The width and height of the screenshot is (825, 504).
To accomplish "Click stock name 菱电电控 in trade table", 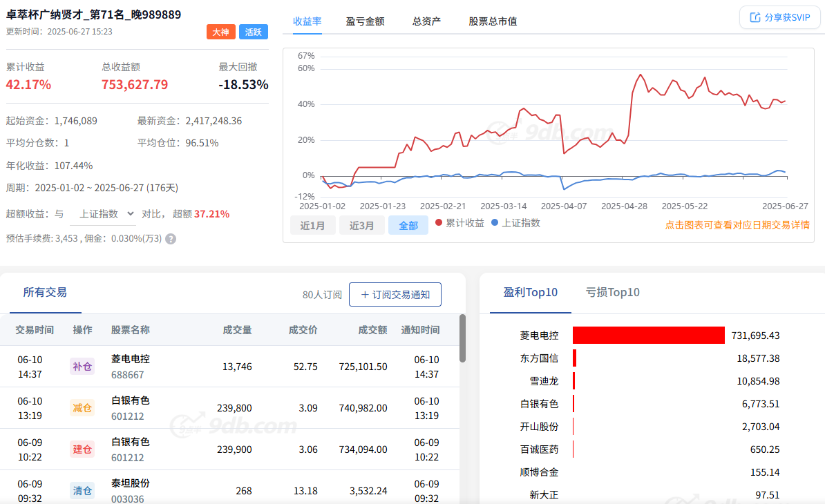I will pos(131,359).
